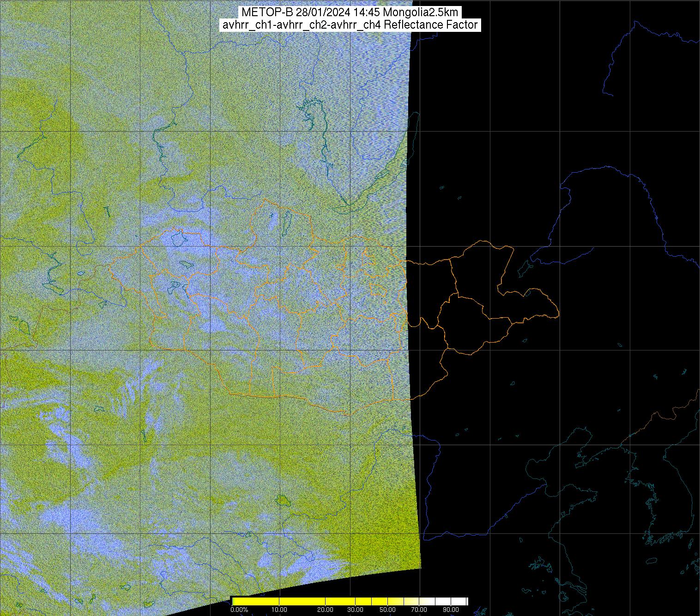The height and width of the screenshot is (616, 700).
Task: Click the title line 'METOP-B 28/01/2024 14:45 Mongolia2.5km'
Action: pos(350,12)
